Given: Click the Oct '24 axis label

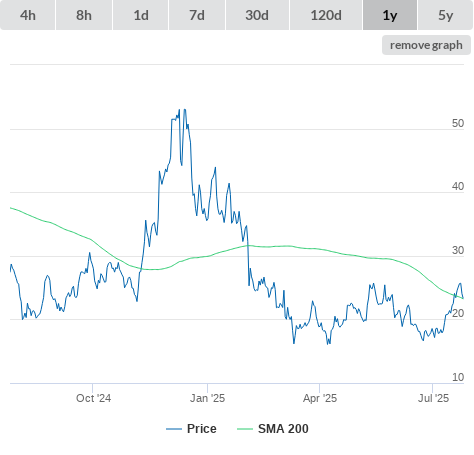Looking at the screenshot, I should coord(93,398).
